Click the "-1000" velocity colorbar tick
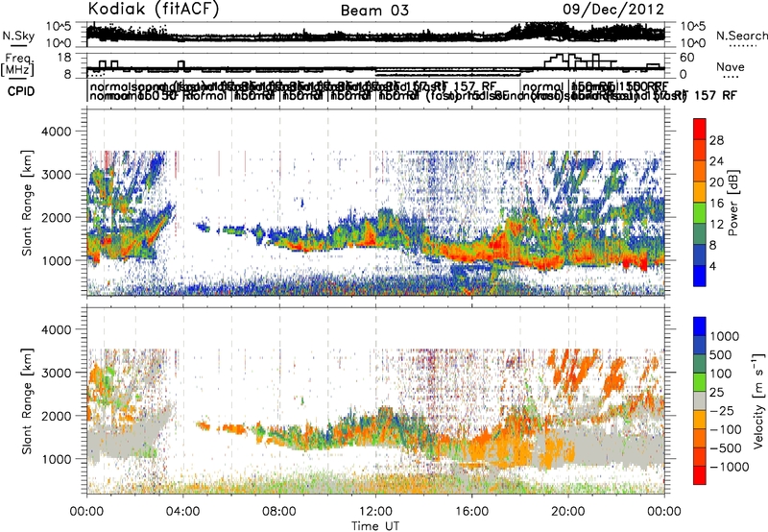Viewport: 768px width, 532px height. (730, 467)
